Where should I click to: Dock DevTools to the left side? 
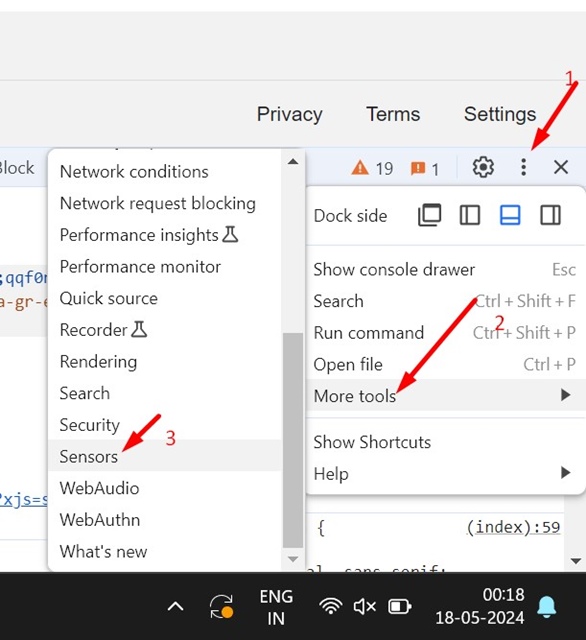pyautogui.click(x=470, y=215)
